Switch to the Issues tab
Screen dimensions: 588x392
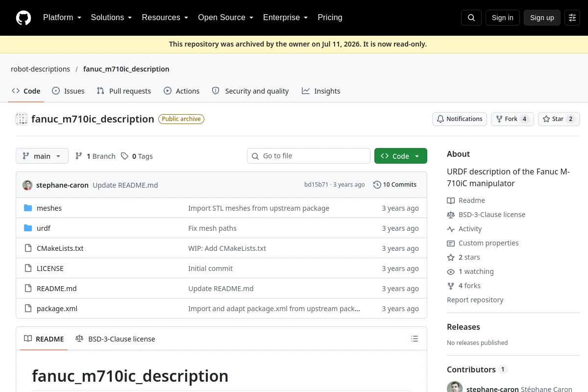68,91
